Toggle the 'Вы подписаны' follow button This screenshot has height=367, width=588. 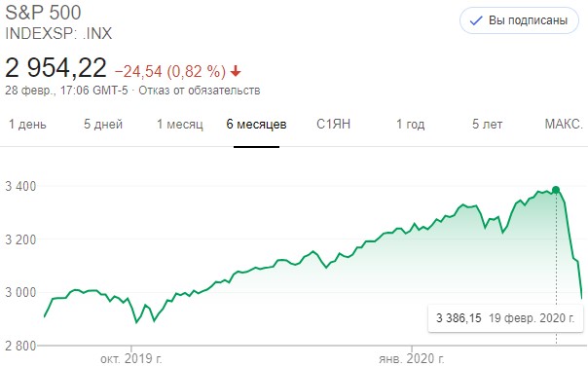[x=519, y=20]
